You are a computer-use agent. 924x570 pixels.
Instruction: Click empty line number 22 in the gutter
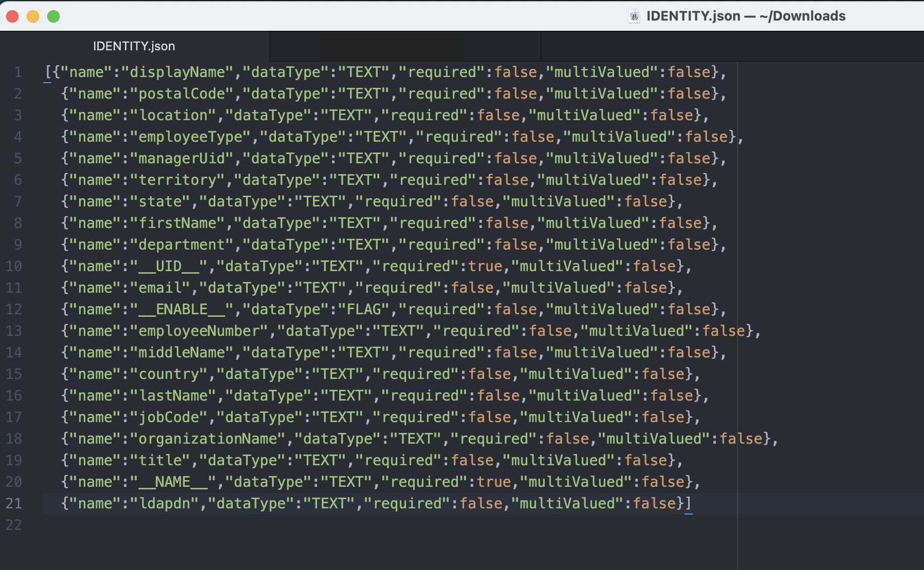tap(14, 525)
